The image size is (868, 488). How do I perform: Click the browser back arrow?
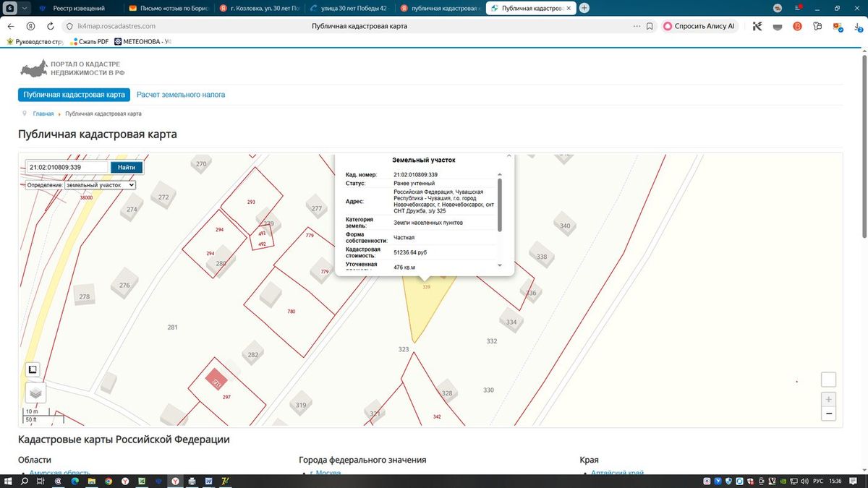point(11,26)
